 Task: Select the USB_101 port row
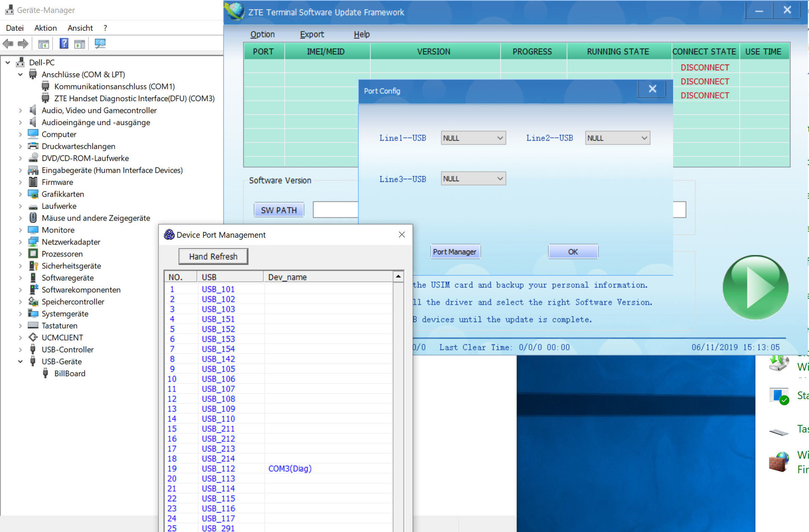[x=278, y=289]
